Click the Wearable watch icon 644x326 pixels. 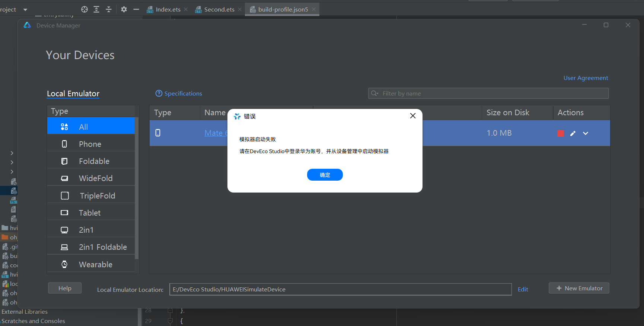pyautogui.click(x=64, y=264)
